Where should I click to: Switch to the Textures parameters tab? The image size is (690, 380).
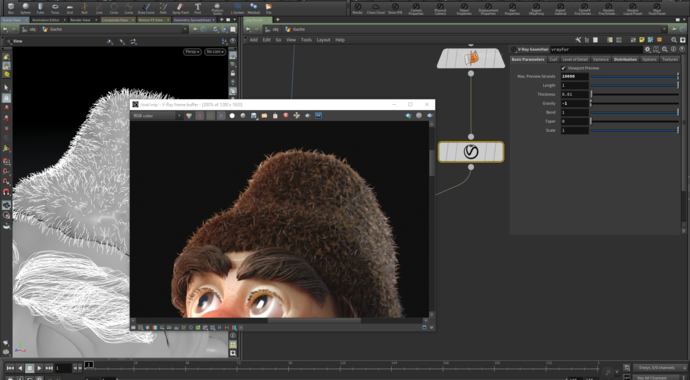(x=670, y=59)
